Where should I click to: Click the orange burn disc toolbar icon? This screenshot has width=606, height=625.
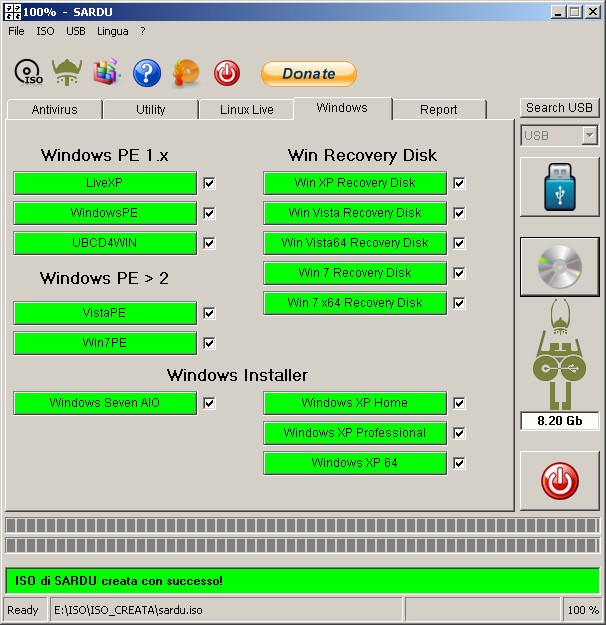pyautogui.click(x=186, y=73)
